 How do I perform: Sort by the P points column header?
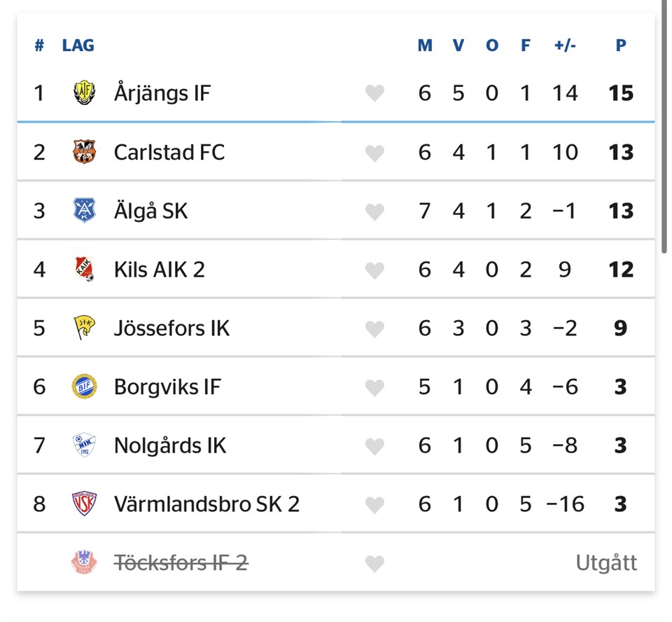coord(621,45)
